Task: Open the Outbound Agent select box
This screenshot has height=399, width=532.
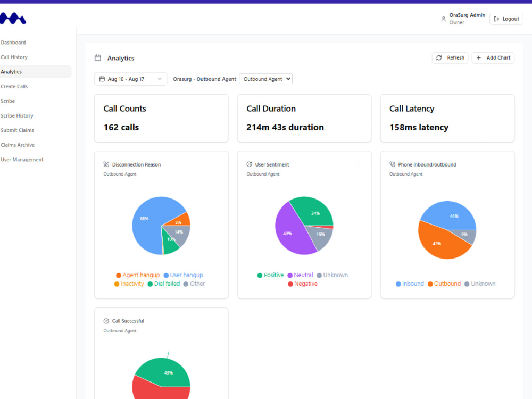Action: pos(265,79)
